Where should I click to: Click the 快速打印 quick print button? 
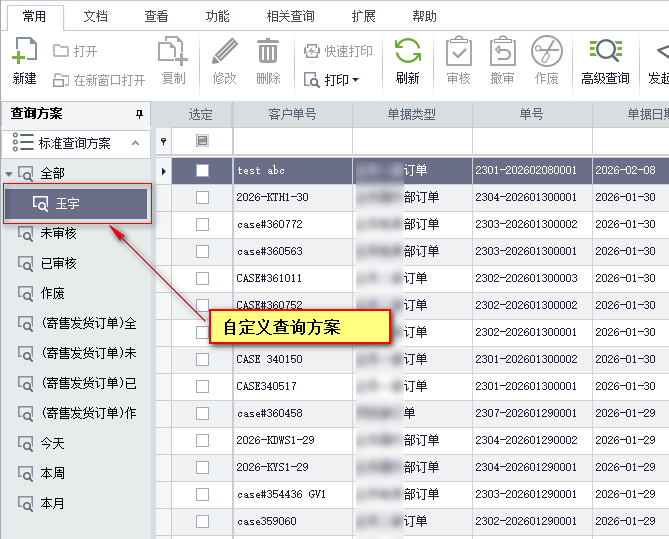pyautogui.click(x=338, y=51)
